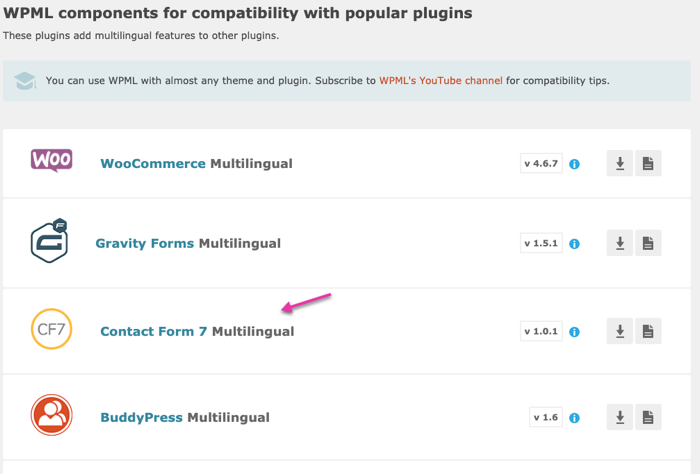Open the Gravity Forms Multilingual link
This screenshot has height=474, width=700.
(x=188, y=244)
